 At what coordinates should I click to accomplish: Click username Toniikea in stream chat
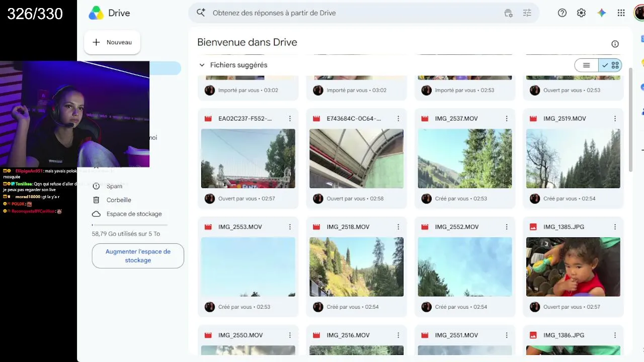[x=24, y=184]
